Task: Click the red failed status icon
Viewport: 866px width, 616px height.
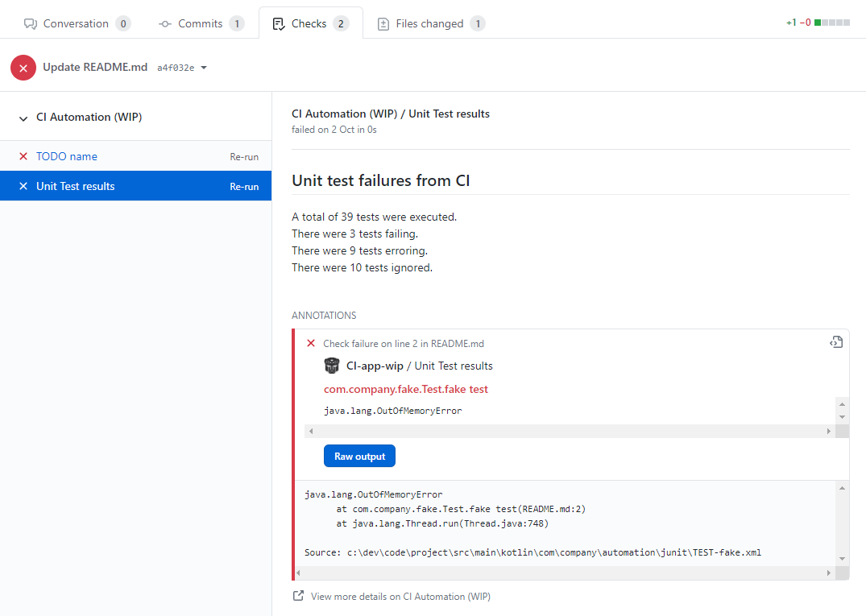Action: pos(23,68)
